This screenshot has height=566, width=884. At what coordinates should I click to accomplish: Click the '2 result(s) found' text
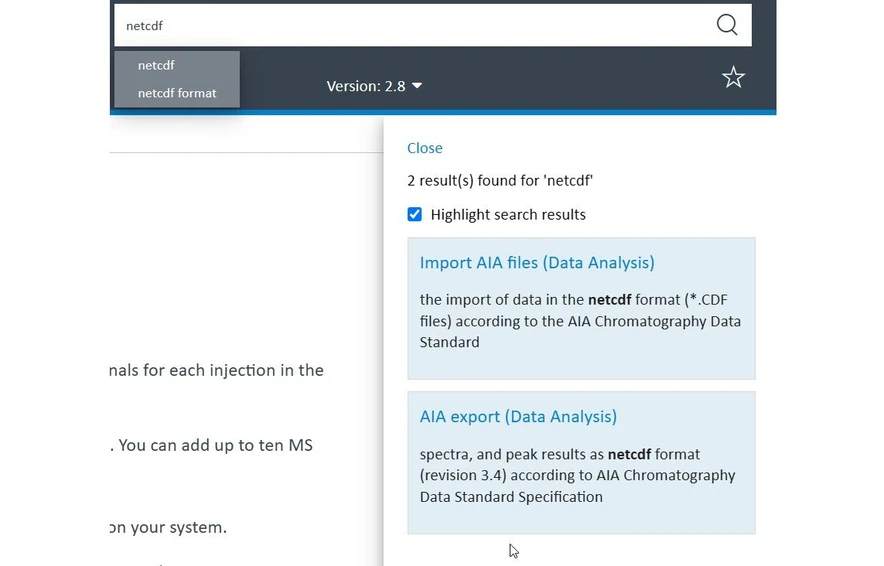[500, 181]
